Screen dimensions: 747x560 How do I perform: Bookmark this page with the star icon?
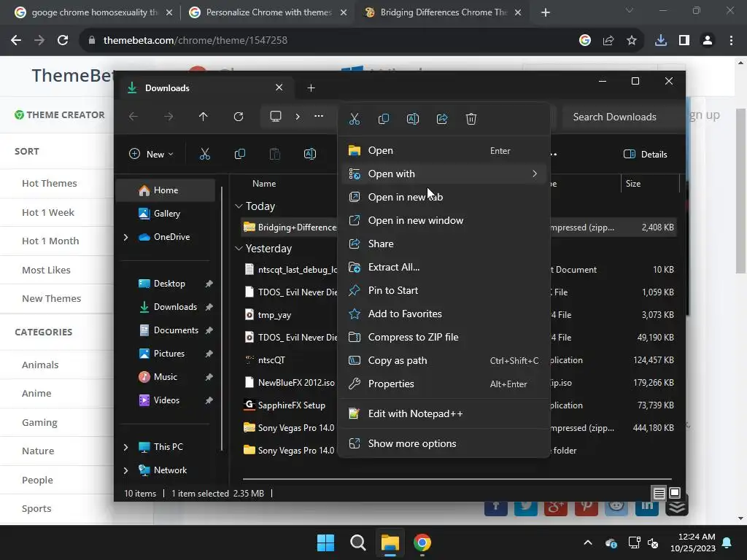(632, 41)
